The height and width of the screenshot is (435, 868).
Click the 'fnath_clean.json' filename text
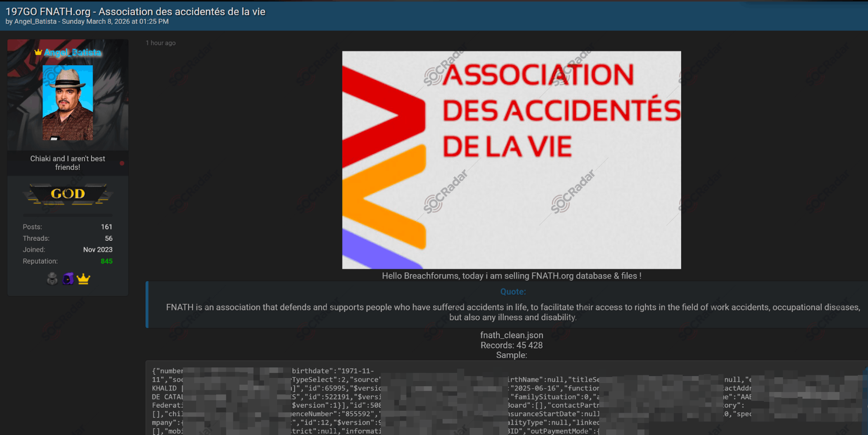512,335
